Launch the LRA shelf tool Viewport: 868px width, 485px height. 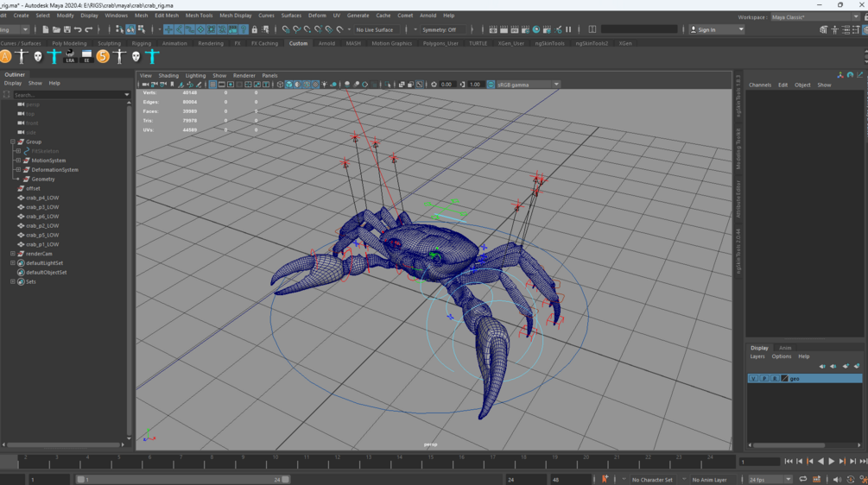click(70, 56)
